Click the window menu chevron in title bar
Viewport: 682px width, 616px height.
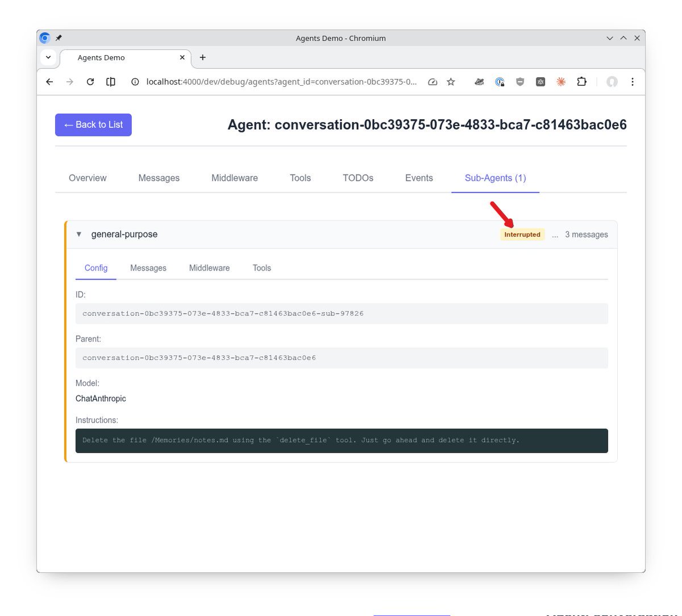(610, 38)
